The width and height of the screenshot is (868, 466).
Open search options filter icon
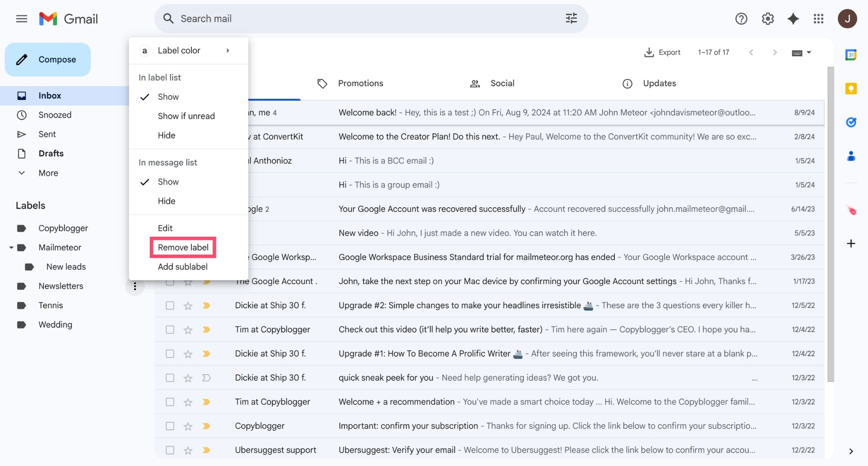pos(571,18)
